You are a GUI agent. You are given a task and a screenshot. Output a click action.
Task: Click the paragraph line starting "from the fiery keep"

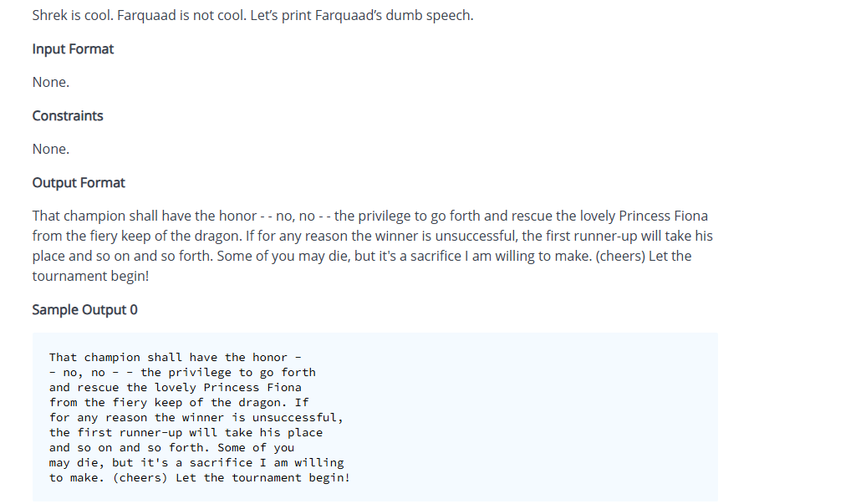click(372, 236)
